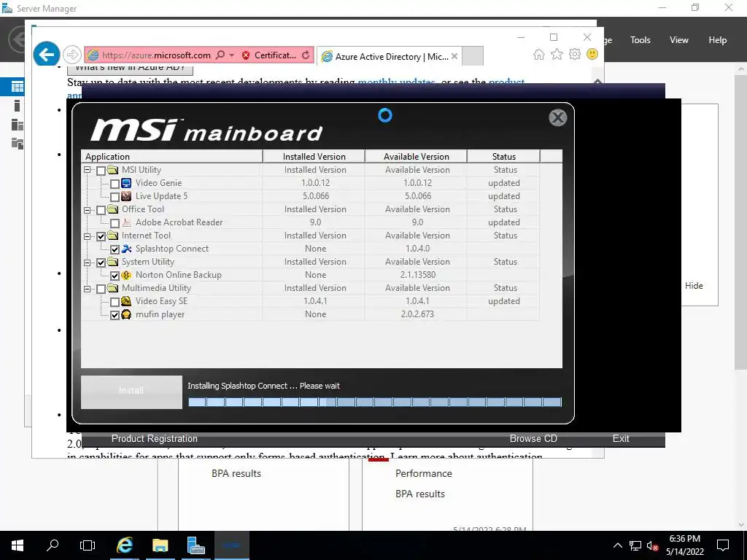Show hidden system tray icons
The width and height of the screenshot is (747, 560).
point(617,545)
